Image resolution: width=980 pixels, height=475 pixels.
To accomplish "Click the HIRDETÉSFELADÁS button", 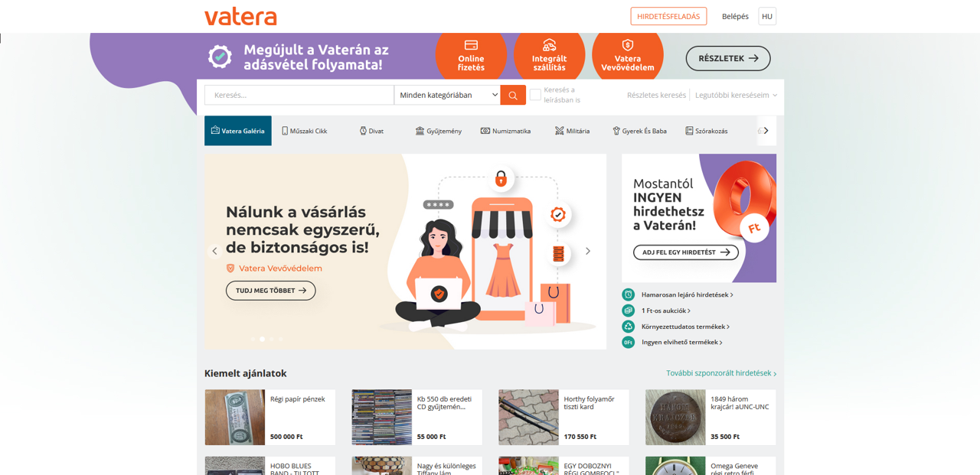I will 668,16.
